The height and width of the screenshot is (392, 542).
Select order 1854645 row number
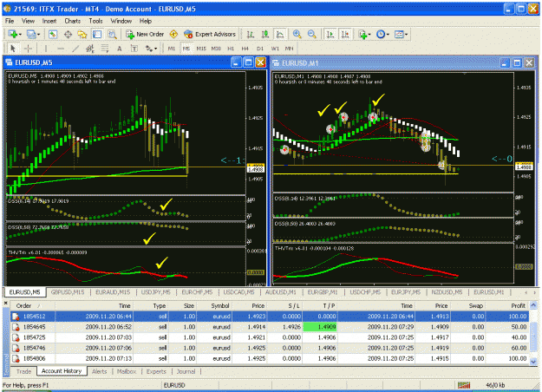pyautogui.click(x=34, y=327)
